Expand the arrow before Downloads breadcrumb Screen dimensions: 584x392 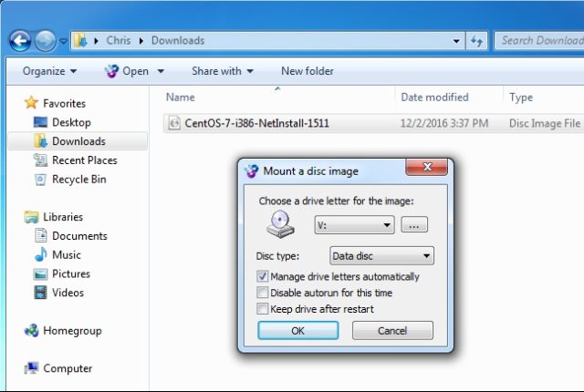point(141,40)
